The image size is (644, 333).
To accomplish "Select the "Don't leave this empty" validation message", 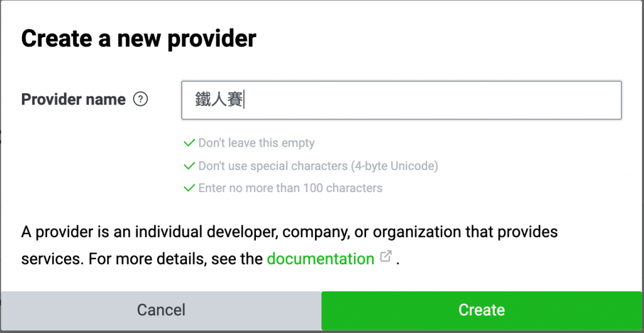I will tap(257, 143).
